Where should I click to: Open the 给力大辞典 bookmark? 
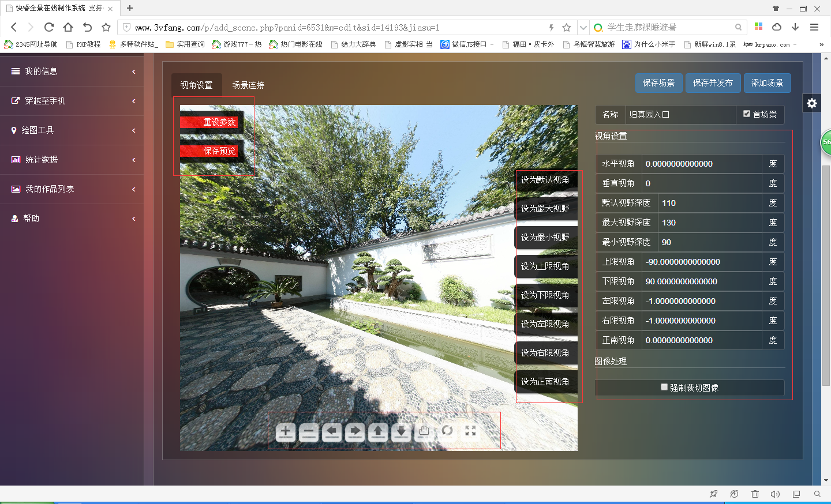click(354, 44)
